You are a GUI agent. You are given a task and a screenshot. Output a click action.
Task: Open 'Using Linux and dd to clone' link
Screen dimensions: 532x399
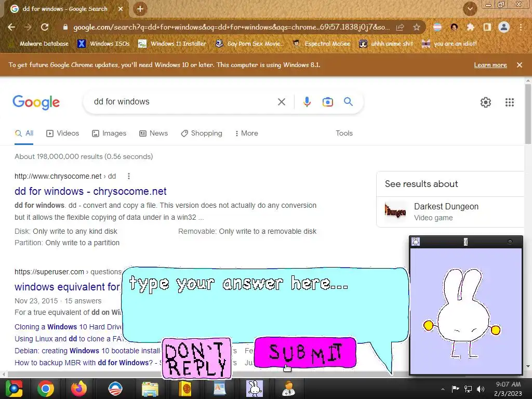(69, 339)
